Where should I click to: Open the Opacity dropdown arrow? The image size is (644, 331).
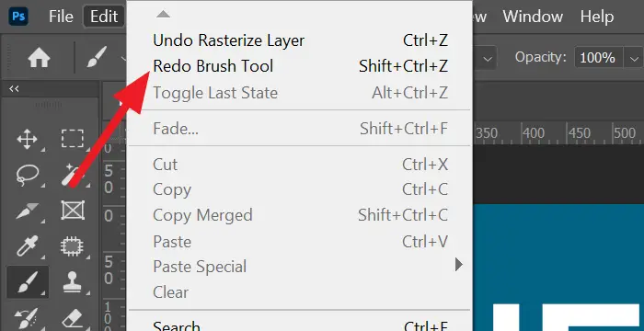point(634,58)
